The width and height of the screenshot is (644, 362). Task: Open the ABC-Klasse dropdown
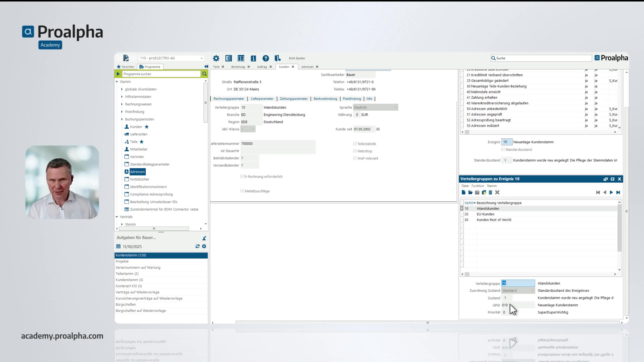(253, 129)
